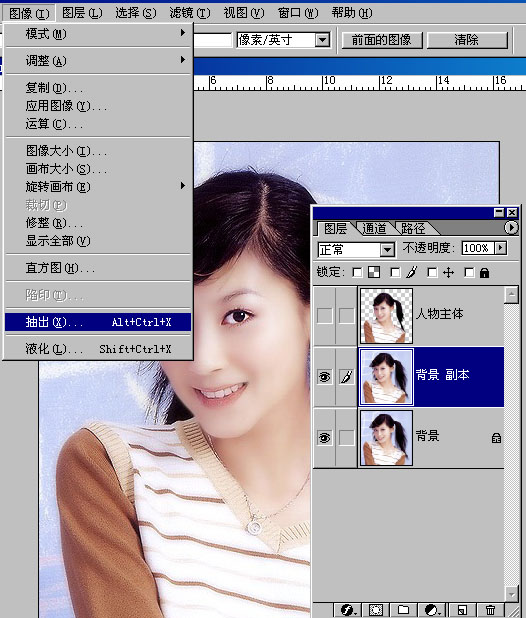
Task: Choose 应用图像 (Y) menu item
Action: (98, 106)
